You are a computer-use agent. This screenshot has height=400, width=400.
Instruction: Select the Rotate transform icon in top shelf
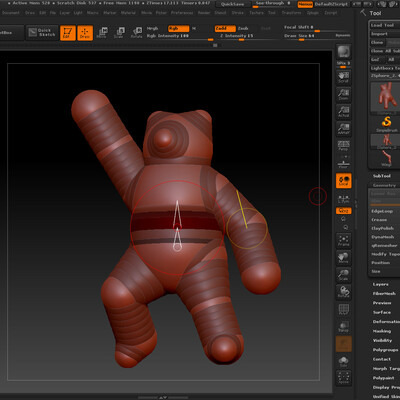[x=136, y=33]
